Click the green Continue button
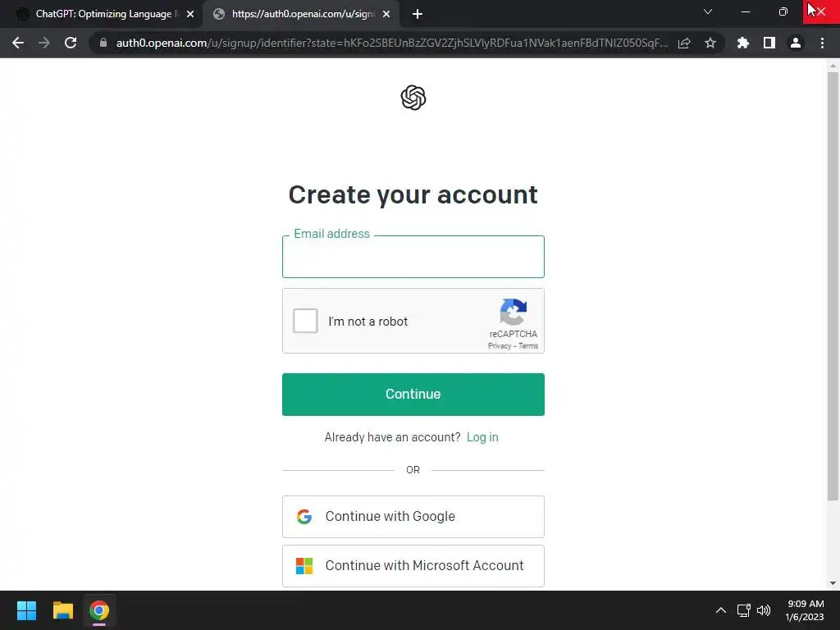840x630 pixels. (413, 395)
